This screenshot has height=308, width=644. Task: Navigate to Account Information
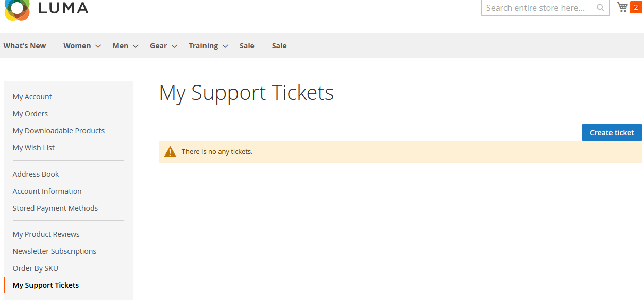coord(47,191)
